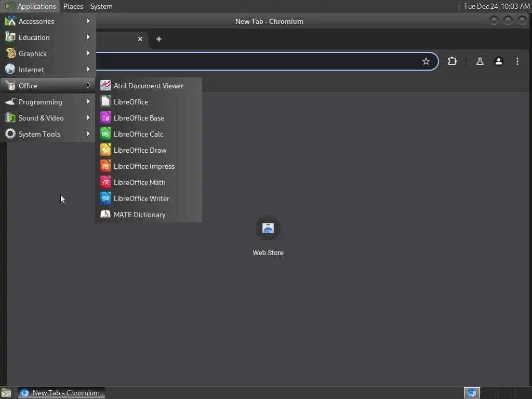The width and height of the screenshot is (532, 399).
Task: Collapse the Office submenu arrow
Action: coord(88,86)
